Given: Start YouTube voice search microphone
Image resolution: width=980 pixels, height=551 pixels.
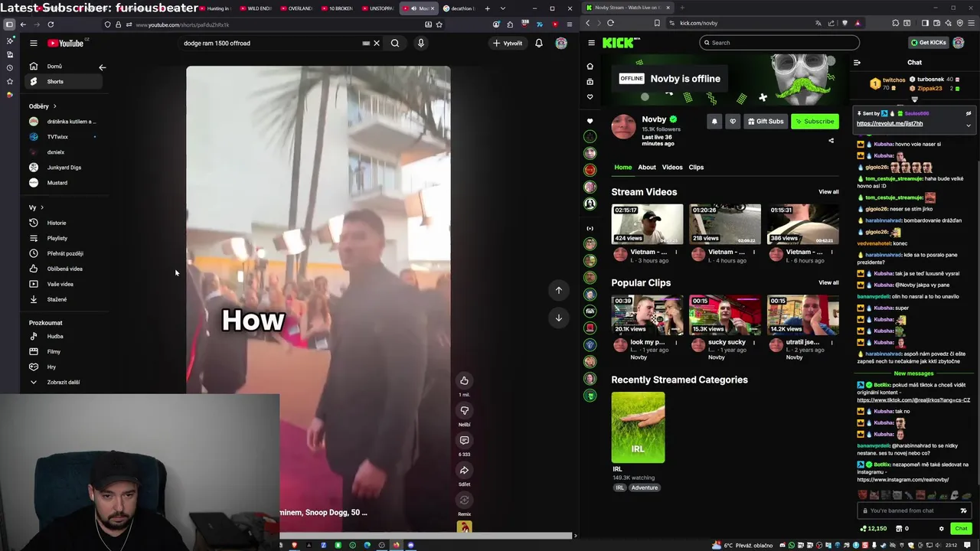Looking at the screenshot, I should pyautogui.click(x=420, y=43).
